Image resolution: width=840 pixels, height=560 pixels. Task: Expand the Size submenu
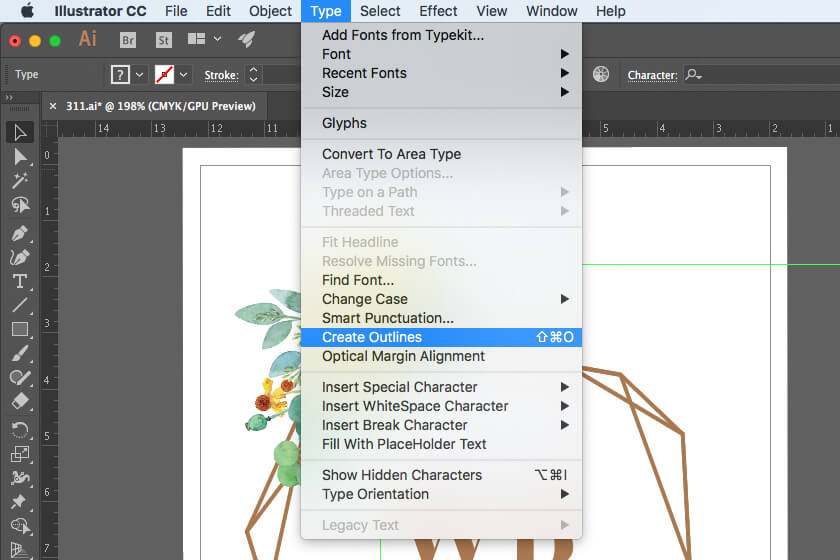[441, 92]
